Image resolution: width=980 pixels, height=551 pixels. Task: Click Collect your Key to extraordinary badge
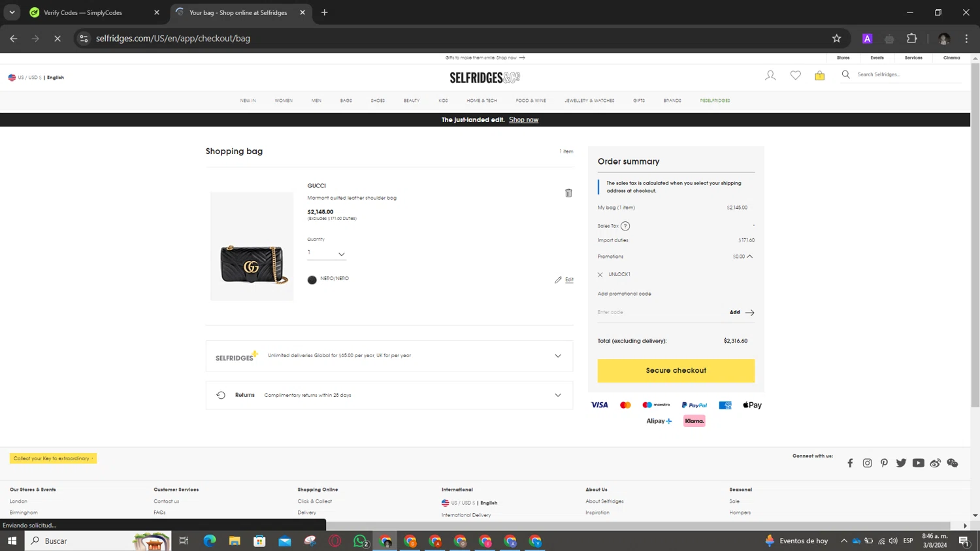click(x=53, y=458)
